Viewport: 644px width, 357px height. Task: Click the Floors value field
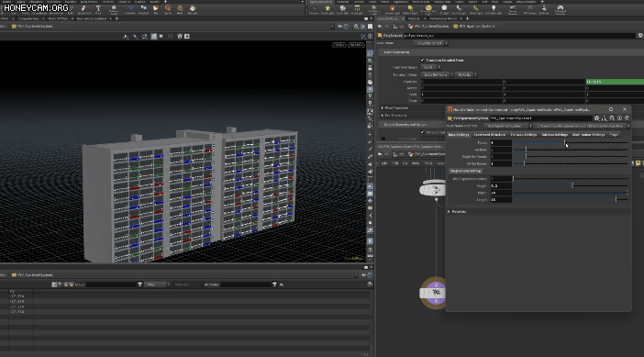pos(501,142)
